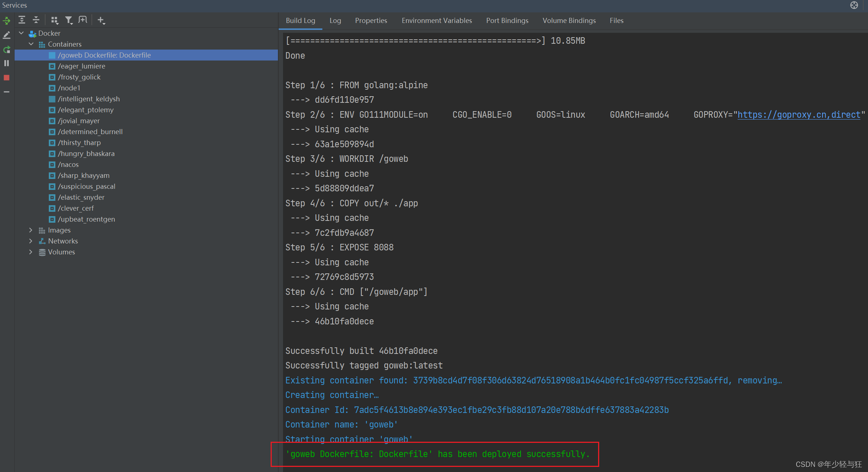This screenshot has height=472, width=868.
Task: Click Collapse All in Services toolbar
Action: [x=36, y=20]
